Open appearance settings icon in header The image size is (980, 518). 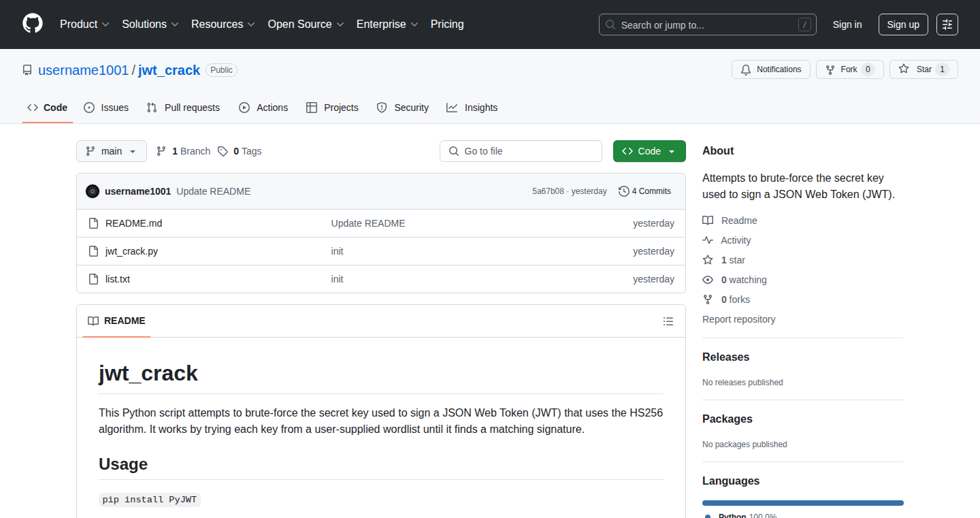click(x=947, y=25)
